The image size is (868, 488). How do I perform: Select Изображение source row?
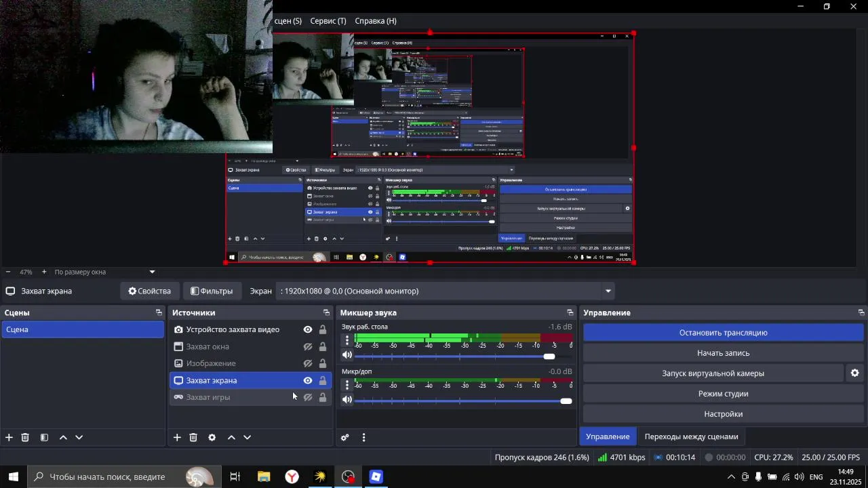[x=249, y=363]
